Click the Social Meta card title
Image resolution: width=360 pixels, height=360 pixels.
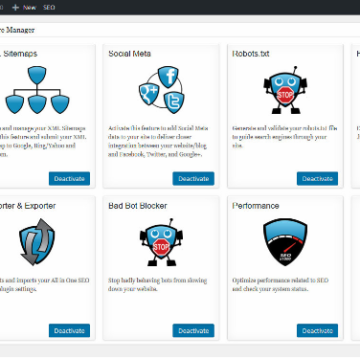point(130,54)
